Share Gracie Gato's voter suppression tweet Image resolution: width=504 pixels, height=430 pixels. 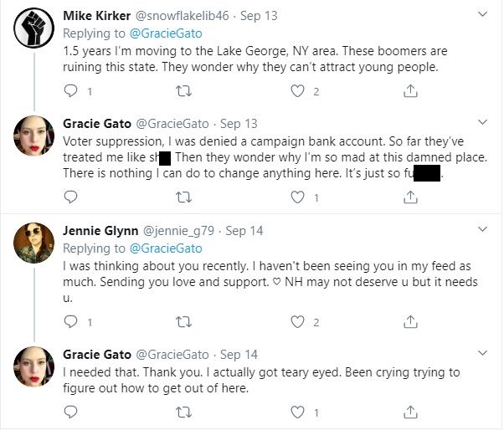409,197
